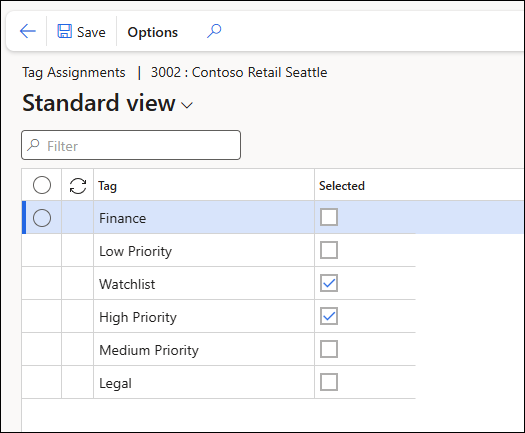
Task: Click the Save floppy disk icon
Action: coord(64,31)
